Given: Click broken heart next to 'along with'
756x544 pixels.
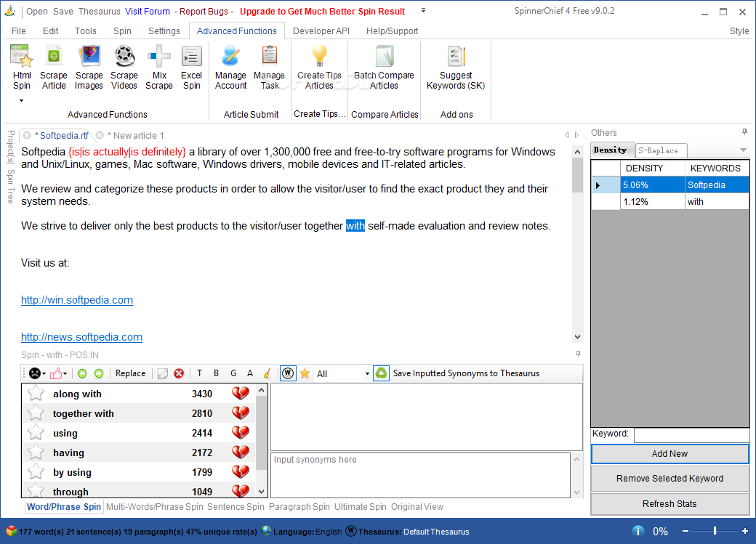Looking at the screenshot, I should pyautogui.click(x=241, y=394).
